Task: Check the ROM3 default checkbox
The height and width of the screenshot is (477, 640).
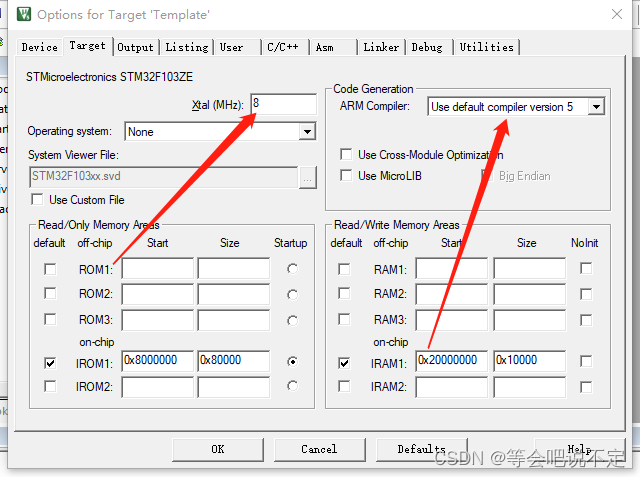Action: [50, 319]
